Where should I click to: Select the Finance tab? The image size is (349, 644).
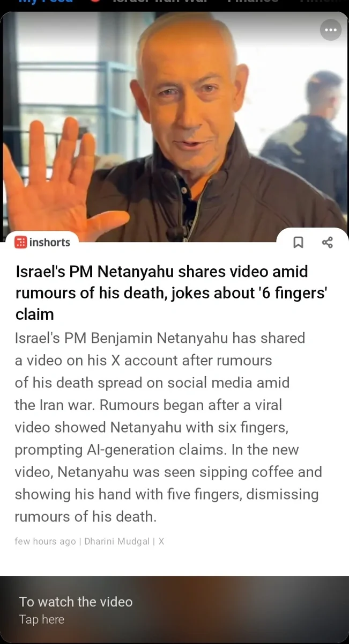(254, 2)
